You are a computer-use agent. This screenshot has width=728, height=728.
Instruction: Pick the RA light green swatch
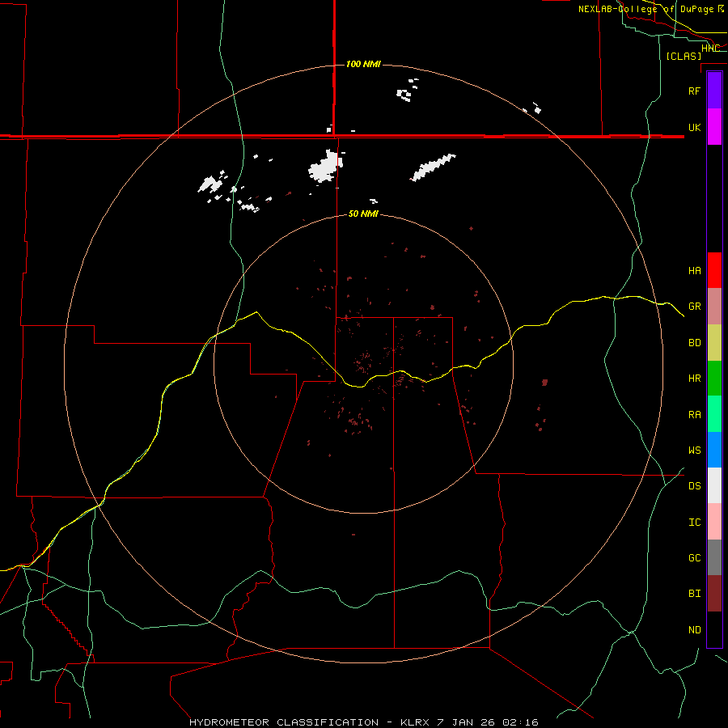tap(714, 414)
